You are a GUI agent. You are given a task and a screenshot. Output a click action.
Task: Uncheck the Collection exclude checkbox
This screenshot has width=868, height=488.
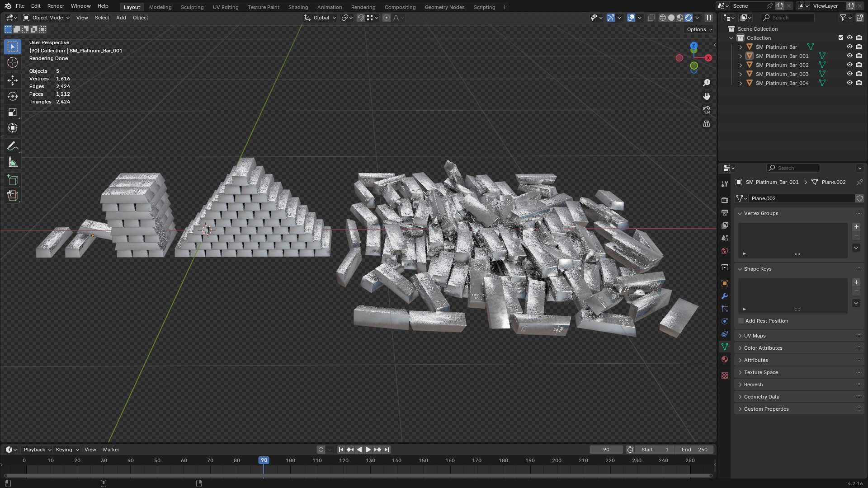pos(841,38)
